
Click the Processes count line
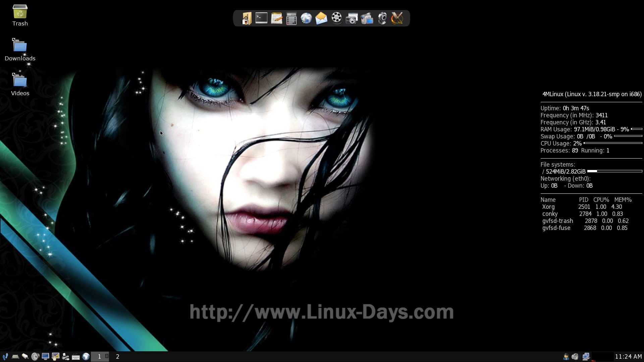[x=575, y=150]
